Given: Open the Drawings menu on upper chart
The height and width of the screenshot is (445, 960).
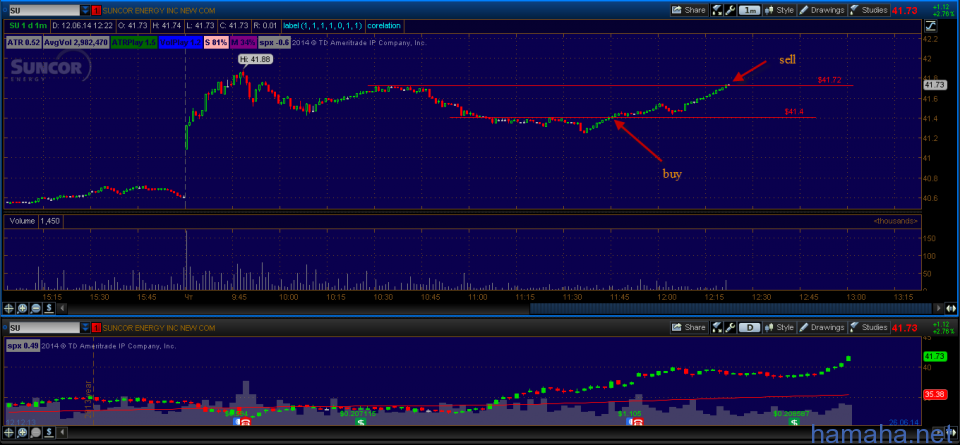Looking at the screenshot, I should [x=822, y=10].
